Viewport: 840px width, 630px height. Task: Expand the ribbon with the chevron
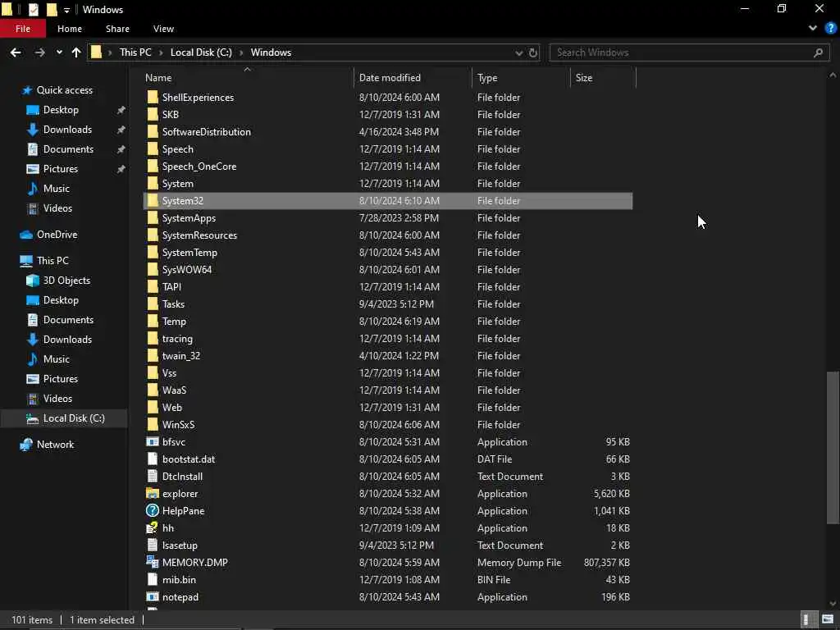pyautogui.click(x=813, y=29)
